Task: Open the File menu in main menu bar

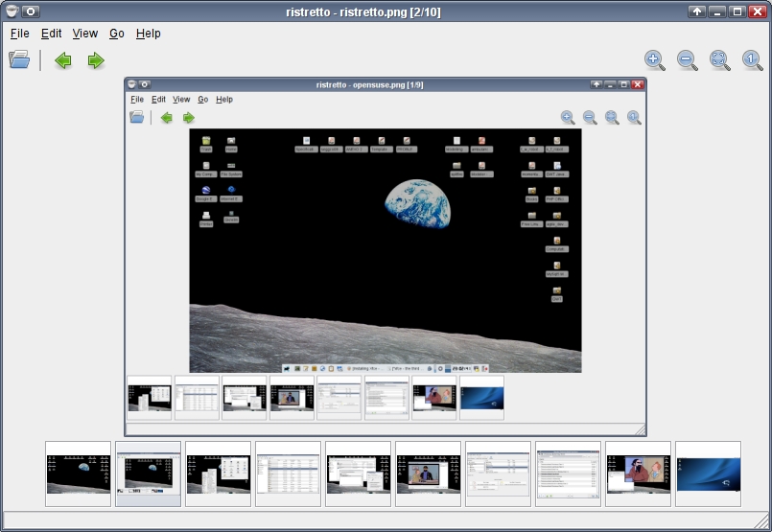Action: [x=19, y=34]
